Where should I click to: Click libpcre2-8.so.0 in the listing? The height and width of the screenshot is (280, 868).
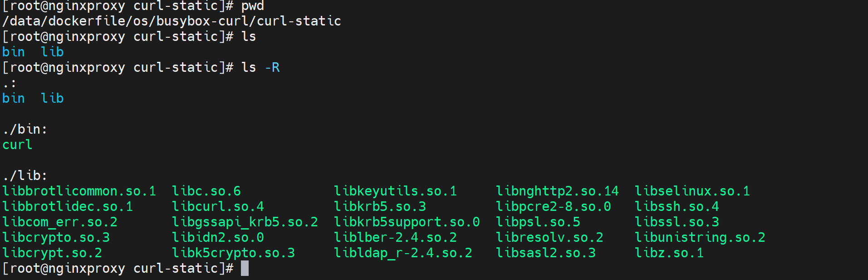pos(553,206)
